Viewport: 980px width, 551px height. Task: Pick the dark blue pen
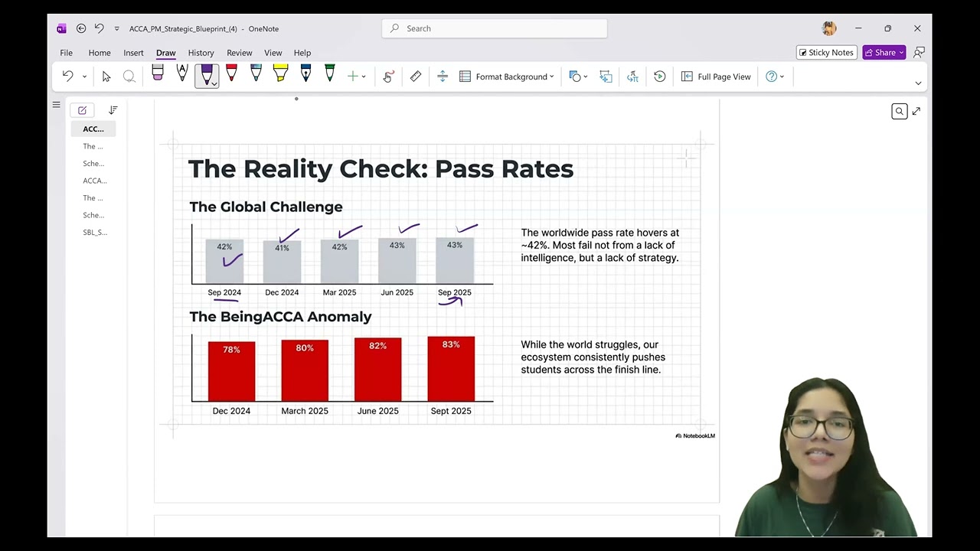(305, 73)
